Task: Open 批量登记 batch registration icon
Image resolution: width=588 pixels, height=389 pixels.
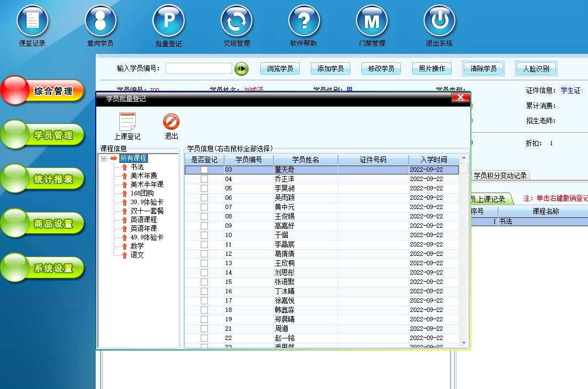Action: click(168, 21)
